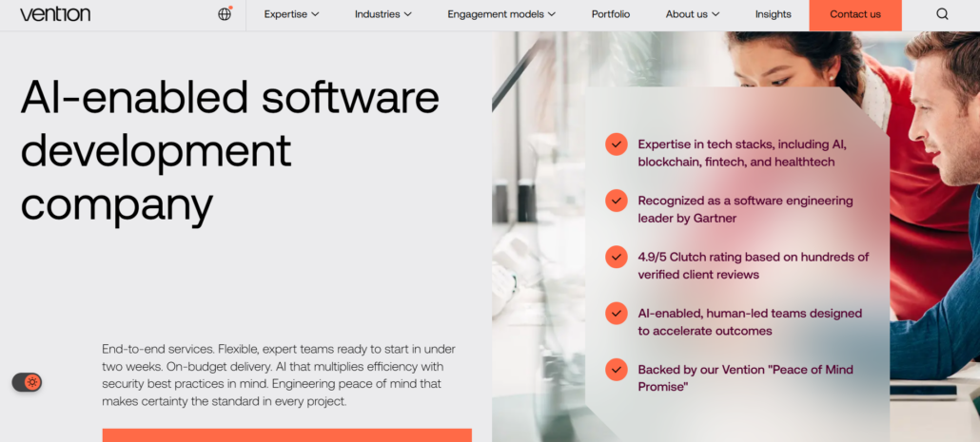Expand the Industries dropdown menu

pos(383,14)
